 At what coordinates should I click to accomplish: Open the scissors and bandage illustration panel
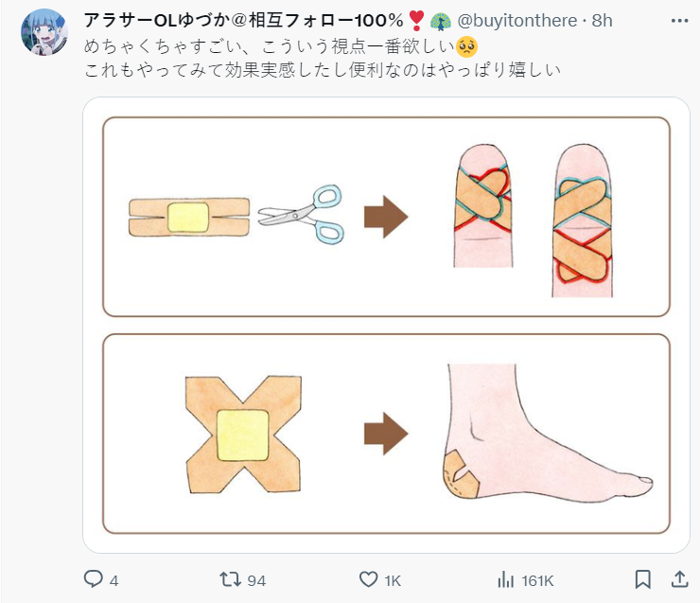tap(386, 217)
